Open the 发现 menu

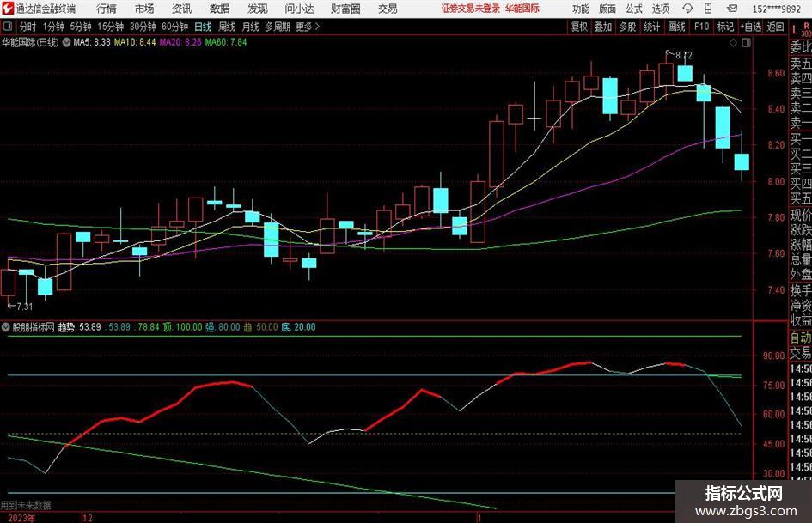point(258,9)
